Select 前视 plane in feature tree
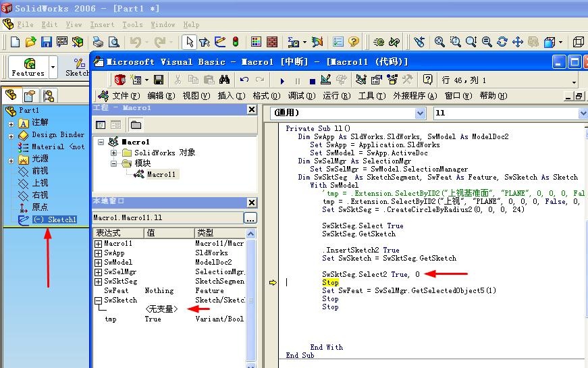 click(x=40, y=171)
